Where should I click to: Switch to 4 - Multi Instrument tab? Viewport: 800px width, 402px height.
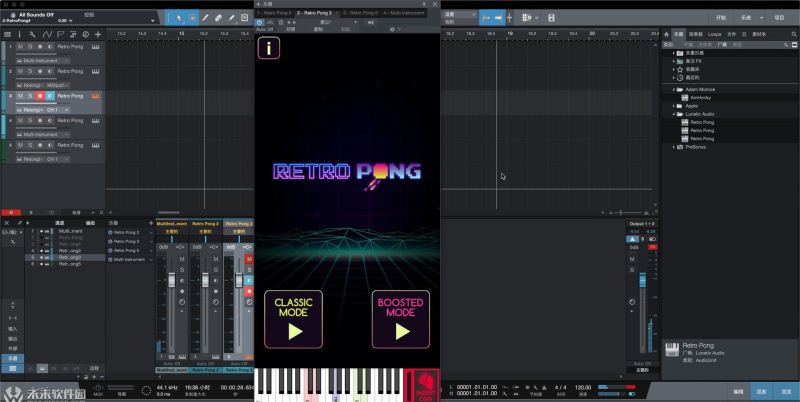click(404, 13)
